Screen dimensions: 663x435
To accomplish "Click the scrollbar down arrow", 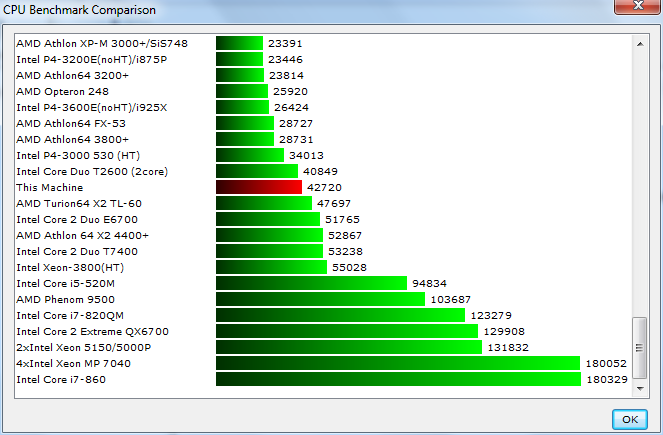I will click(x=640, y=388).
